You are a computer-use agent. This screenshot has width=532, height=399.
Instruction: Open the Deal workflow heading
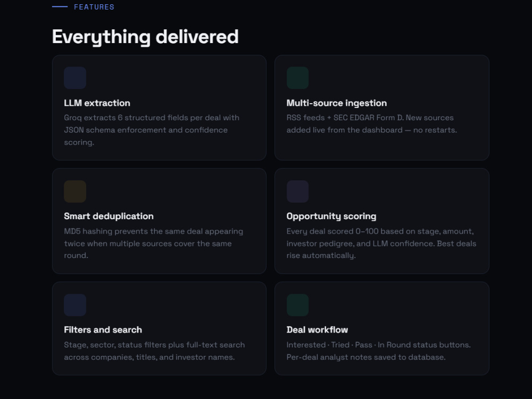pyautogui.click(x=317, y=330)
